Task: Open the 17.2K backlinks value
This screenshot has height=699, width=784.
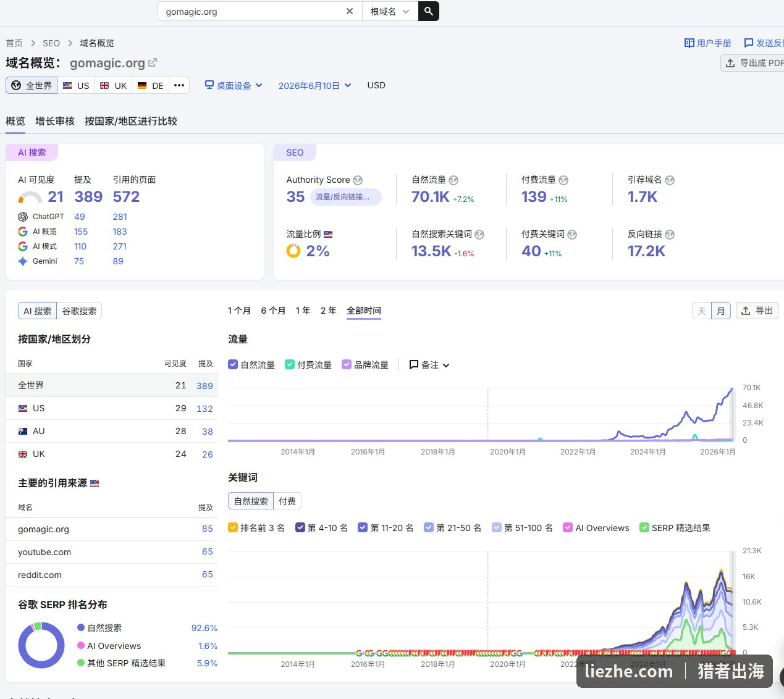Action: coord(646,251)
